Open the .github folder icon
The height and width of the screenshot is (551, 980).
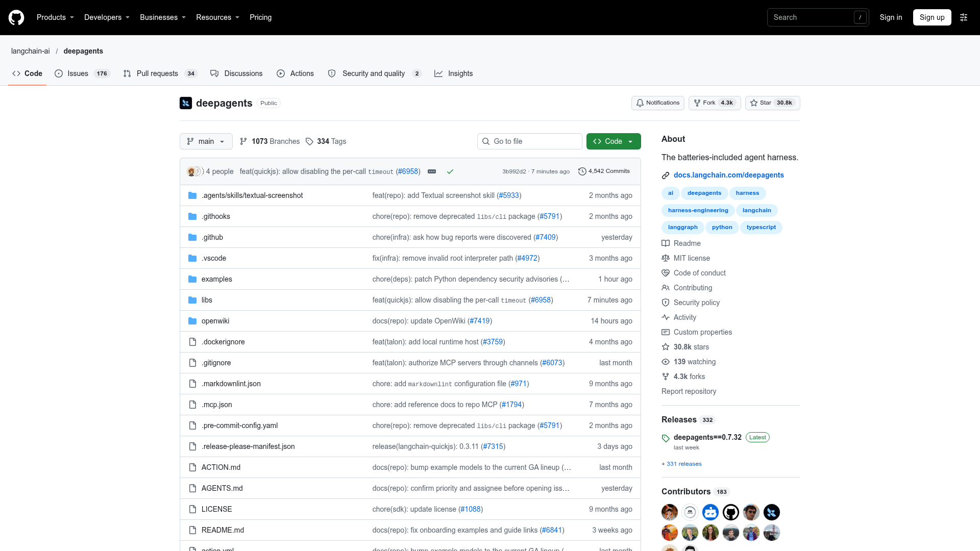point(192,237)
